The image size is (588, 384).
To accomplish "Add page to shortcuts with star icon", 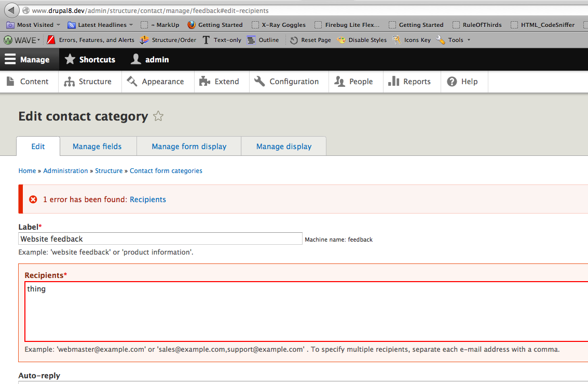I will (x=158, y=116).
